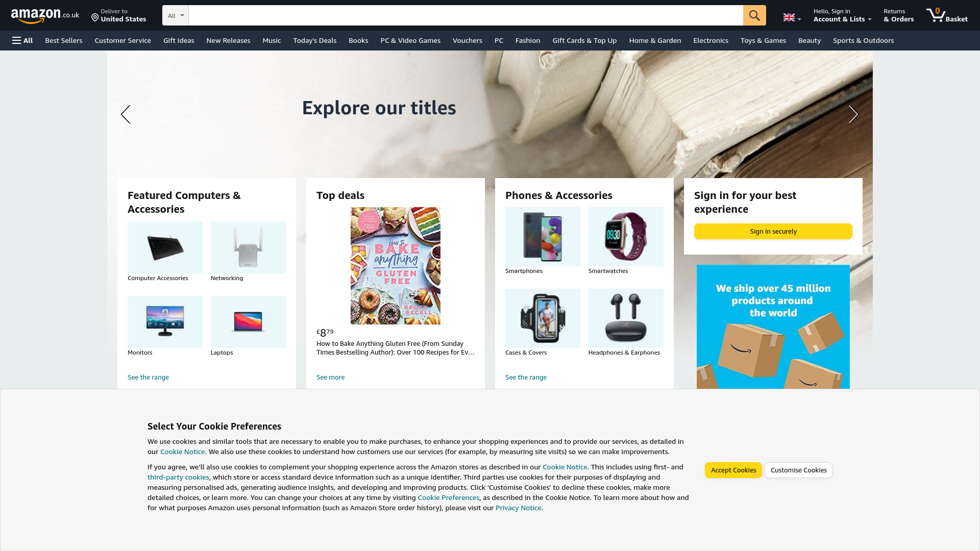Image resolution: width=980 pixels, height=551 pixels.
Task: Click Sign in securely button
Action: coord(773,231)
